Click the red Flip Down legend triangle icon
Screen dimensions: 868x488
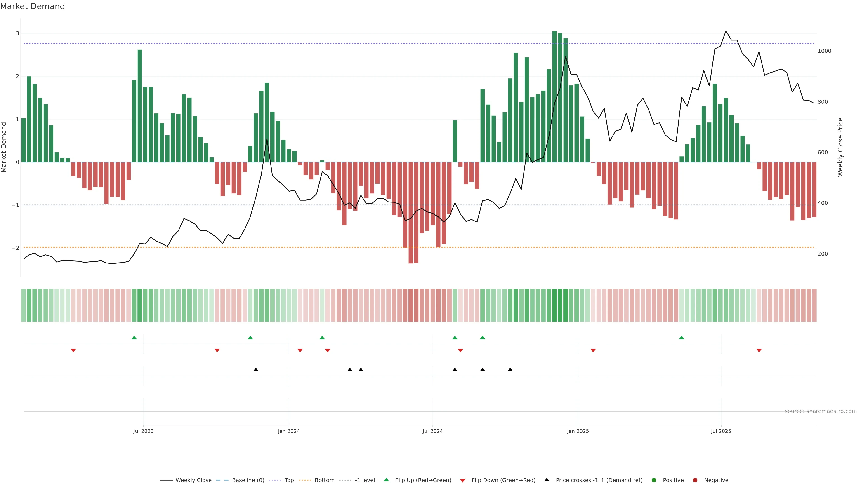pos(463,481)
